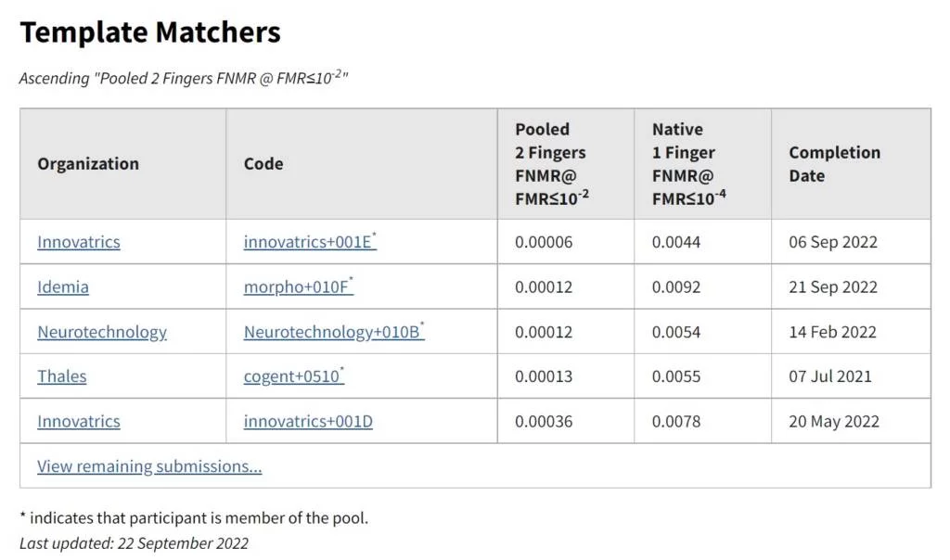Open the cogent+0510 code link
Image resolution: width=950 pixels, height=560 pixels.
[x=291, y=375]
